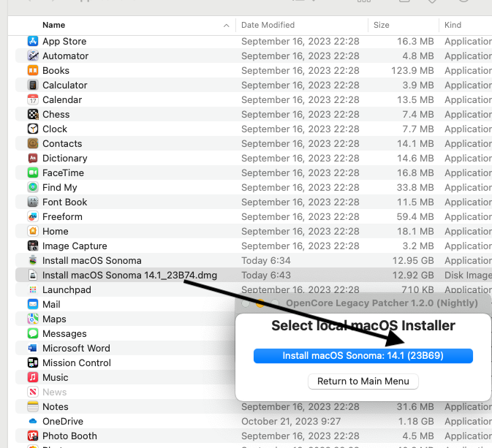Click the Image Capture icon
This screenshot has width=492, height=448.
33,246
